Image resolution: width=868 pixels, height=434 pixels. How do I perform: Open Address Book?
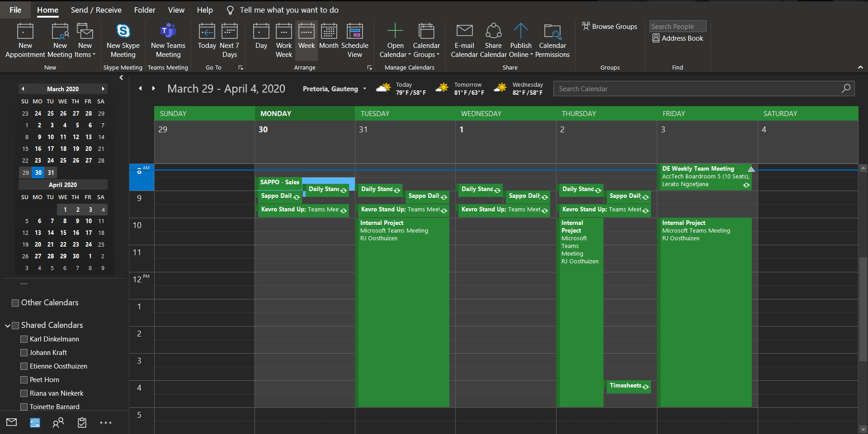pos(678,38)
